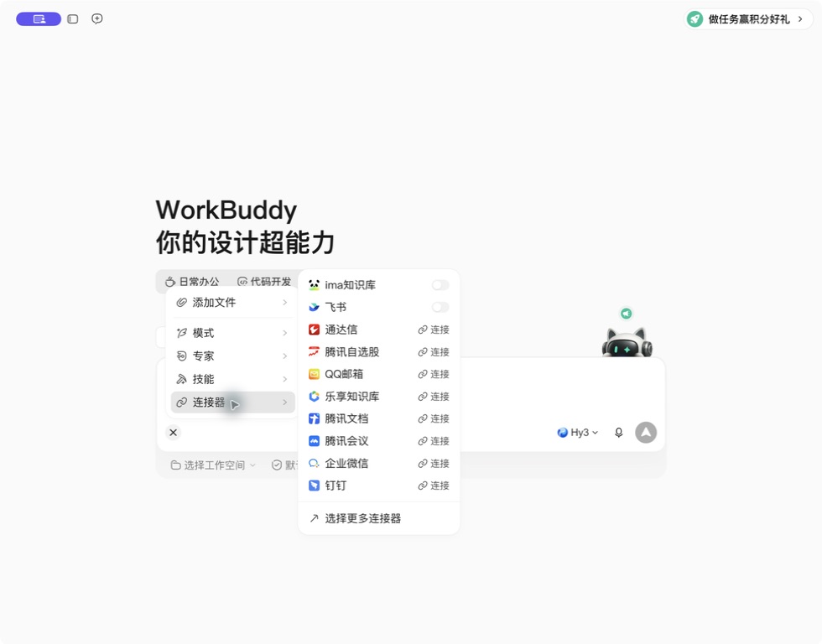Click the 技能 icon
Viewport: 822px width, 644px height.
coord(181,379)
